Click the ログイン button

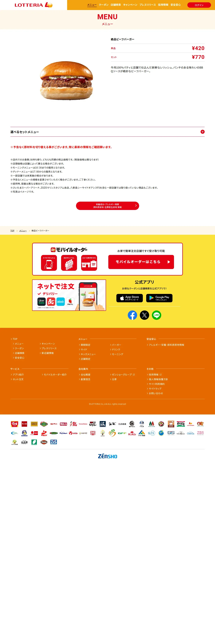[199, 5]
